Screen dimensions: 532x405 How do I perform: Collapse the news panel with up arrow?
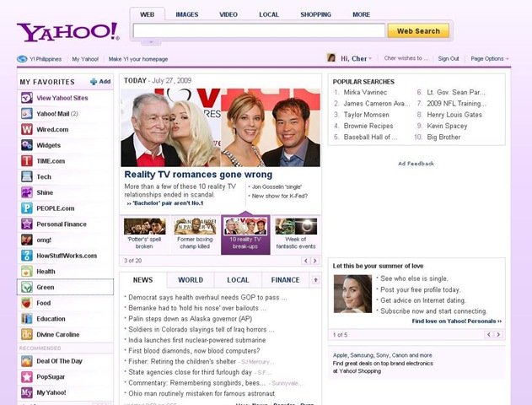click(315, 280)
